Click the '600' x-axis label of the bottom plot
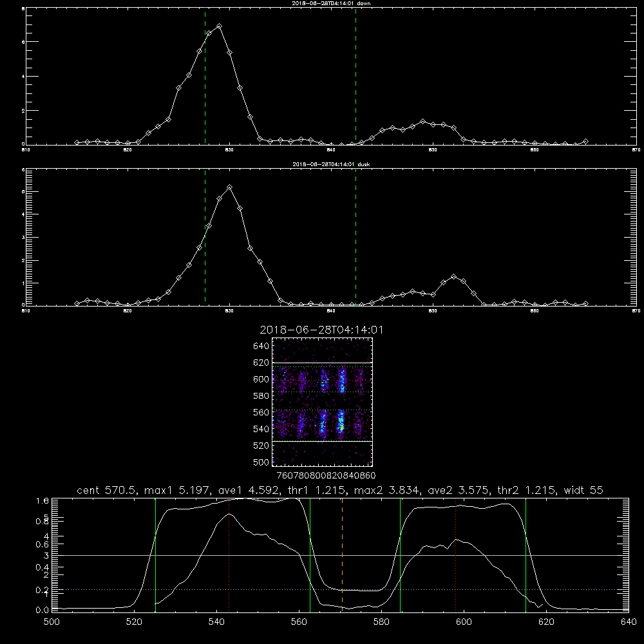Viewport: 644px width, 644px height. pos(464,622)
